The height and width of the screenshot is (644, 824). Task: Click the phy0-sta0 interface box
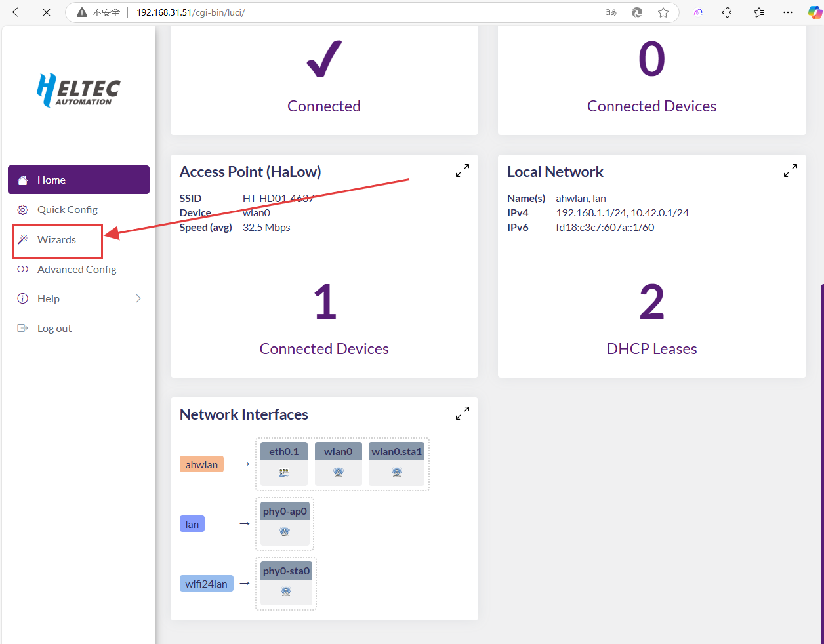[286, 582]
